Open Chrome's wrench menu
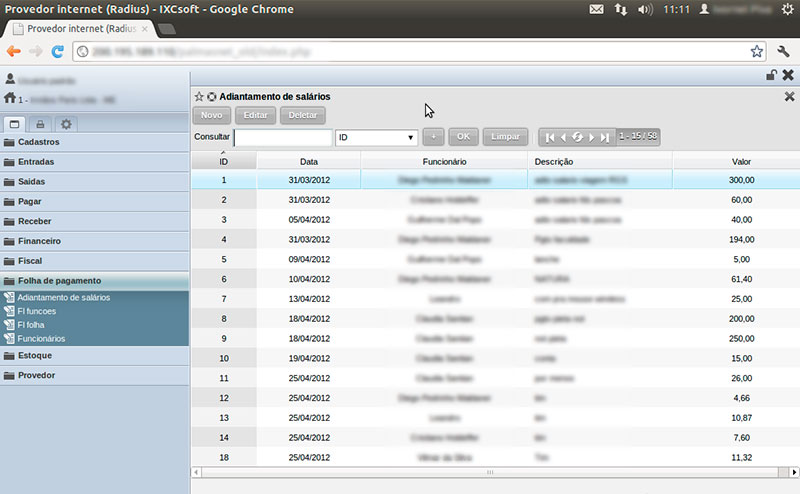The image size is (800, 494). tap(783, 51)
